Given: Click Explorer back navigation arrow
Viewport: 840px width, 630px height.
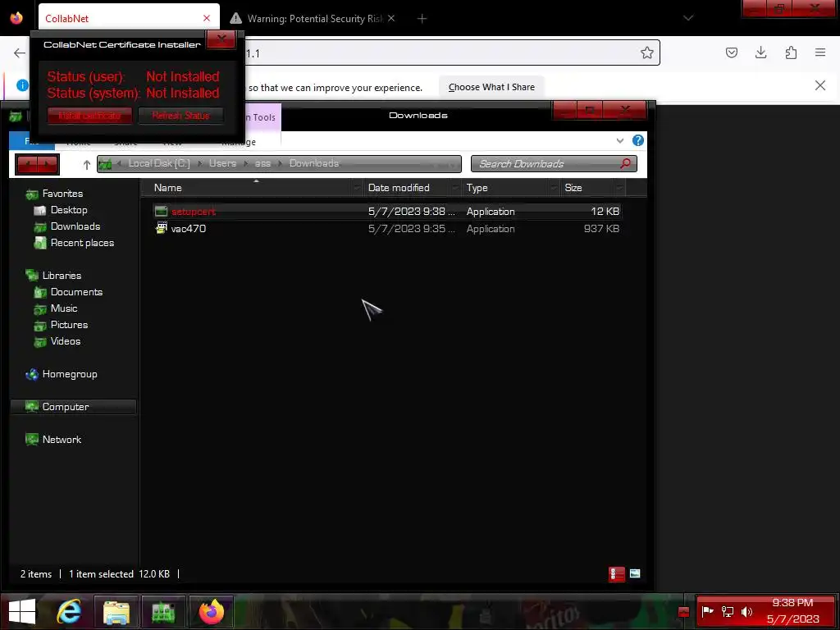Looking at the screenshot, I should pyautogui.click(x=27, y=164).
